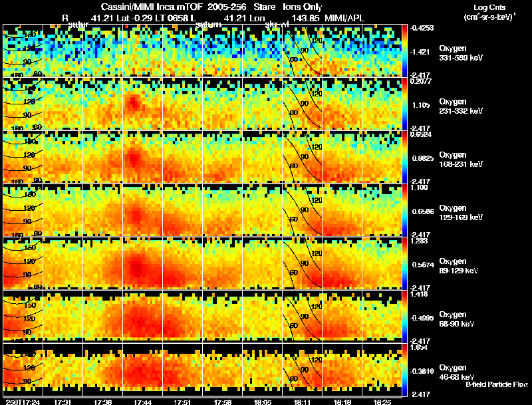
Task: Click the '256T17:24' time axis label
Action: [x=23, y=402]
